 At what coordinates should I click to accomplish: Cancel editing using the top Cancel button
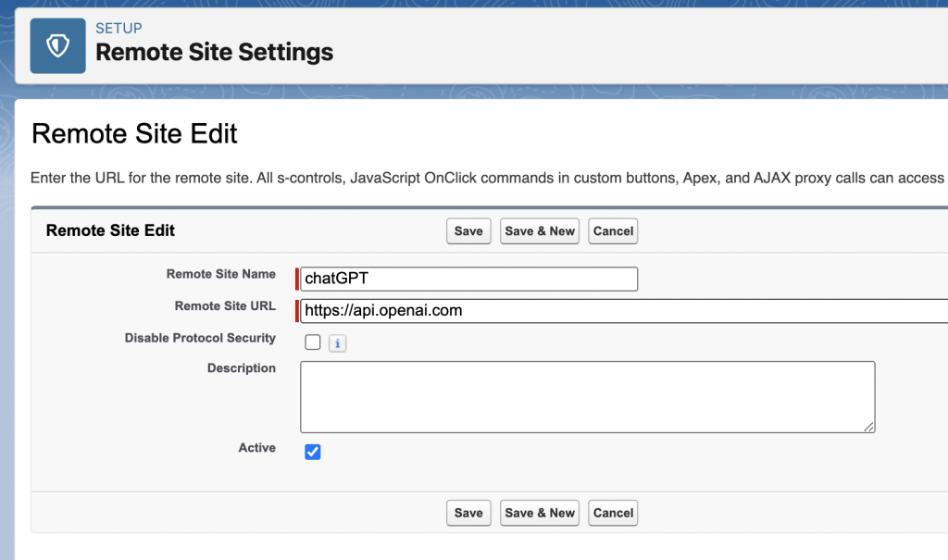point(613,231)
